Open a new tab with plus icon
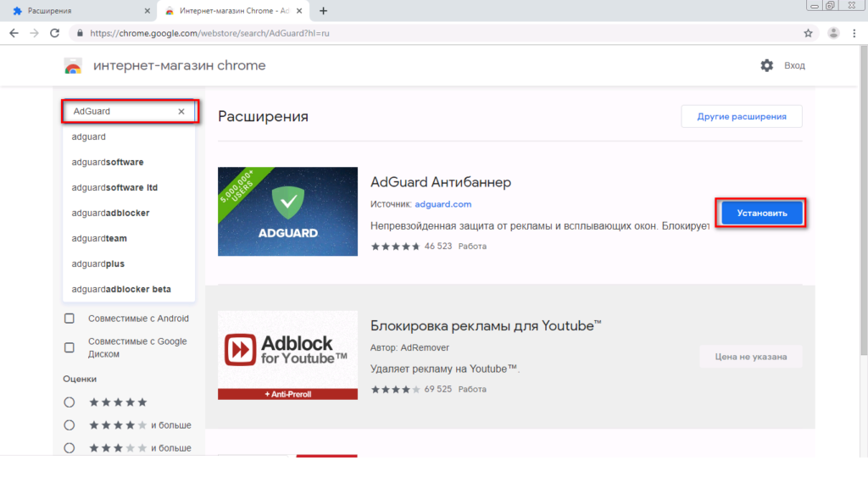868x488 pixels. [323, 11]
